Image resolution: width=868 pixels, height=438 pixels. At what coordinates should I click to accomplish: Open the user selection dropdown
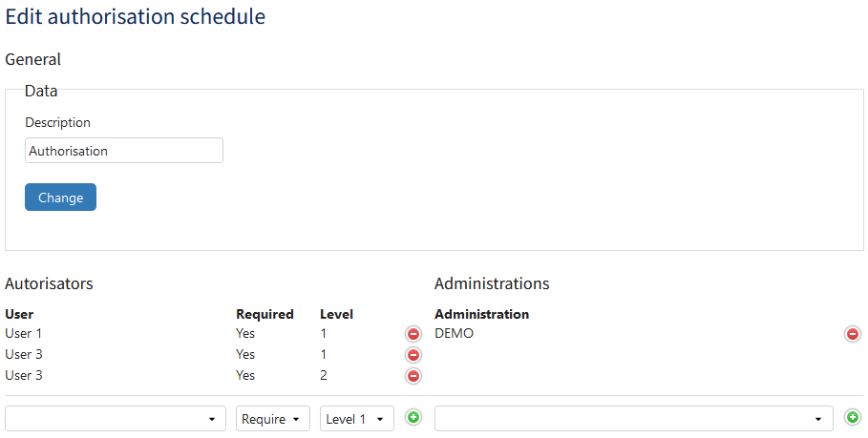116,419
